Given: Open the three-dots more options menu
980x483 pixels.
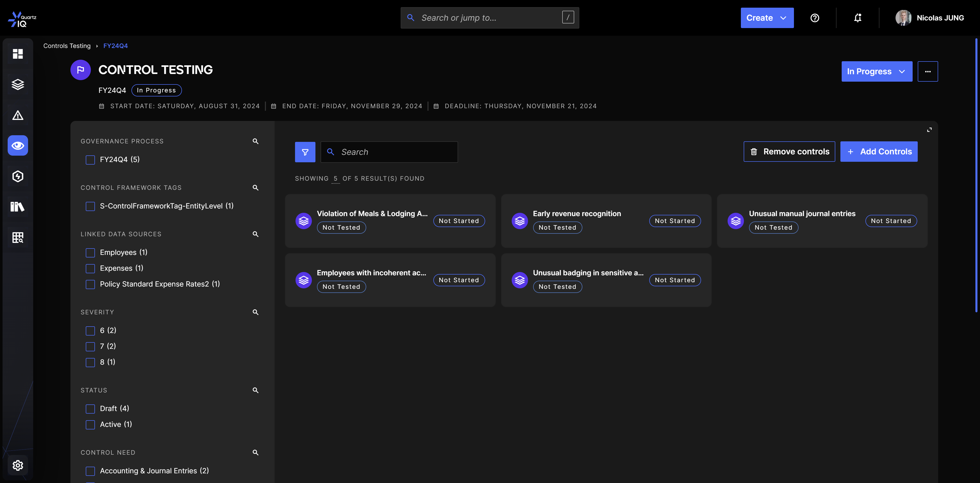Looking at the screenshot, I should pos(927,71).
